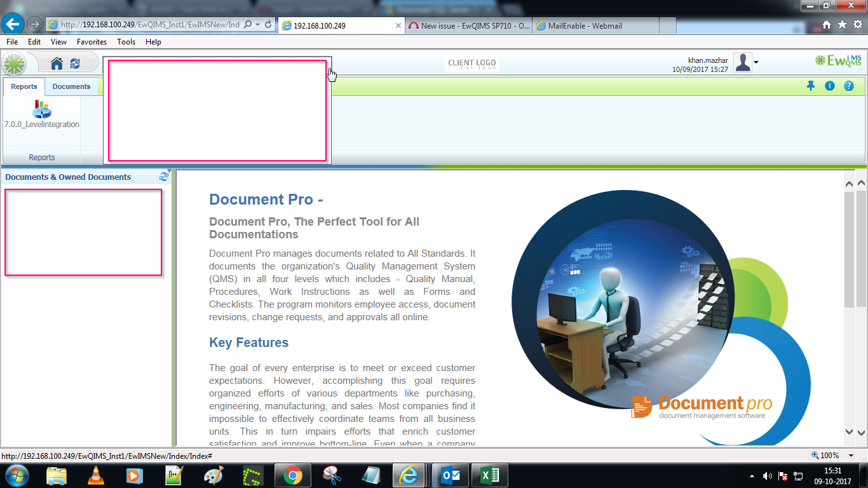
Task: Open the View menu
Action: (59, 42)
